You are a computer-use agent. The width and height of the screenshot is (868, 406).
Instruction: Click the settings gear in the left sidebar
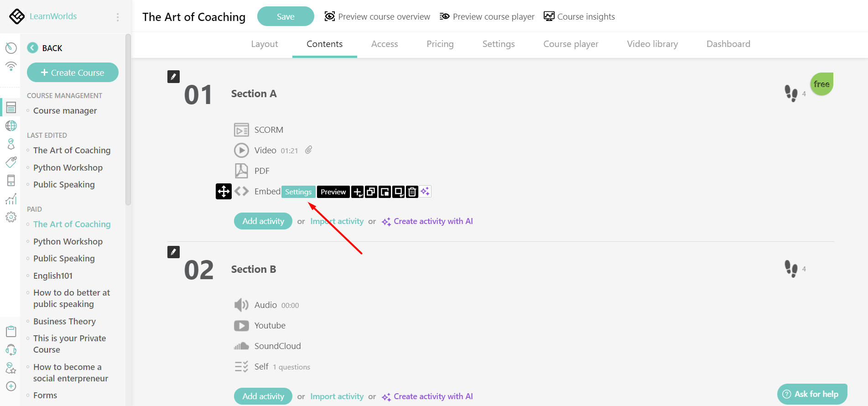[11, 217]
